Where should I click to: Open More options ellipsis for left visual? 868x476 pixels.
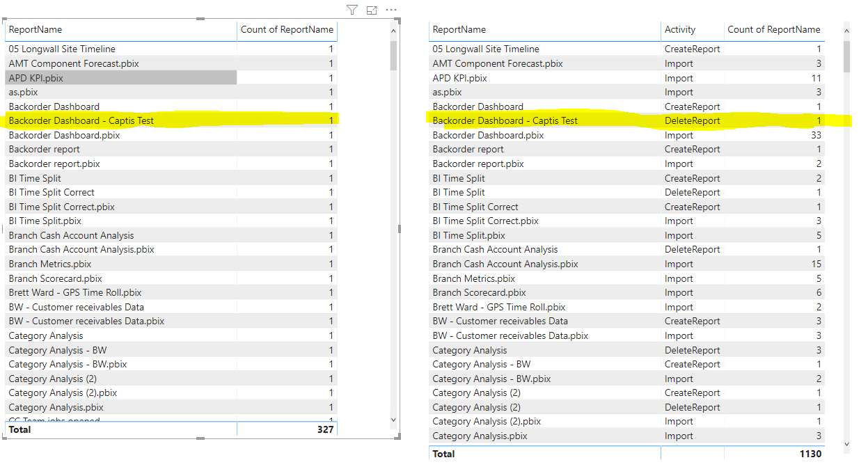click(x=391, y=10)
